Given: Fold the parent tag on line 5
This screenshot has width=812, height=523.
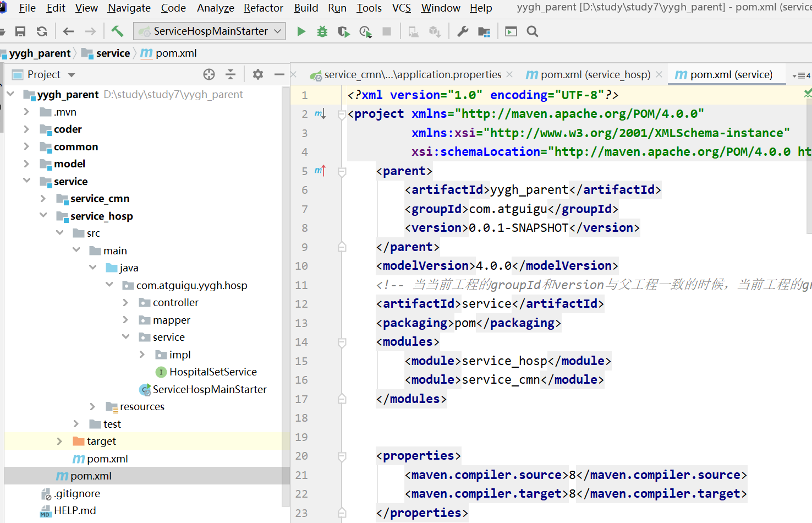Looking at the screenshot, I should 342,171.
